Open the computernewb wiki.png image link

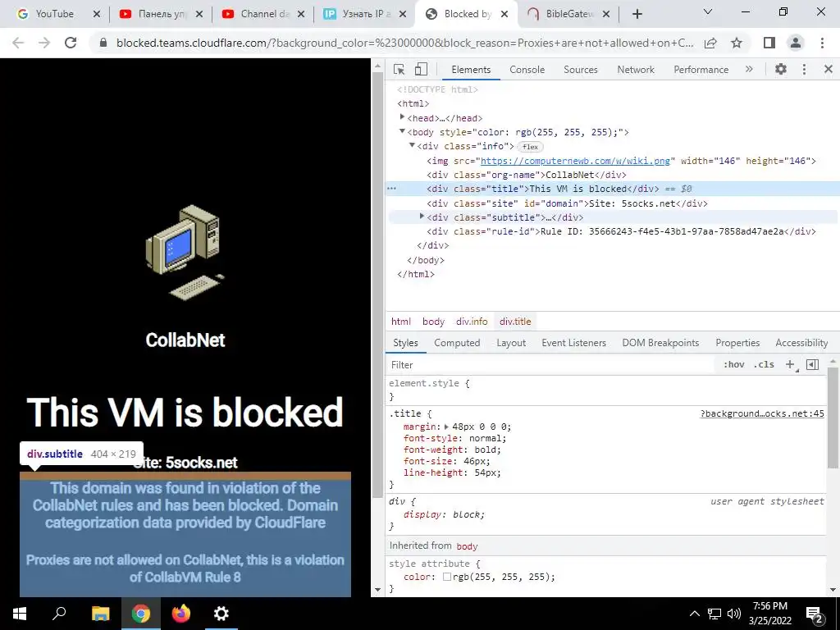point(575,161)
